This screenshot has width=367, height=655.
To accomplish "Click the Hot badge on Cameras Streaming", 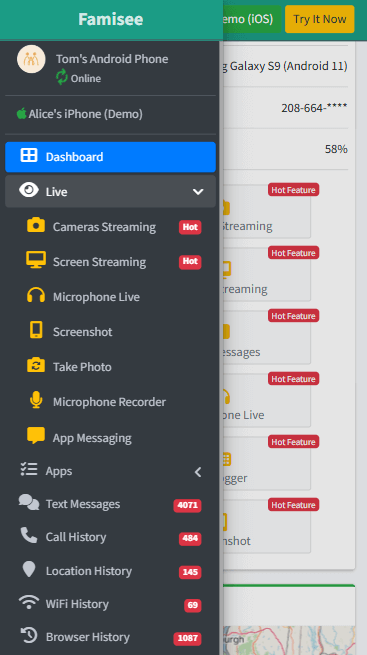I will [190, 227].
